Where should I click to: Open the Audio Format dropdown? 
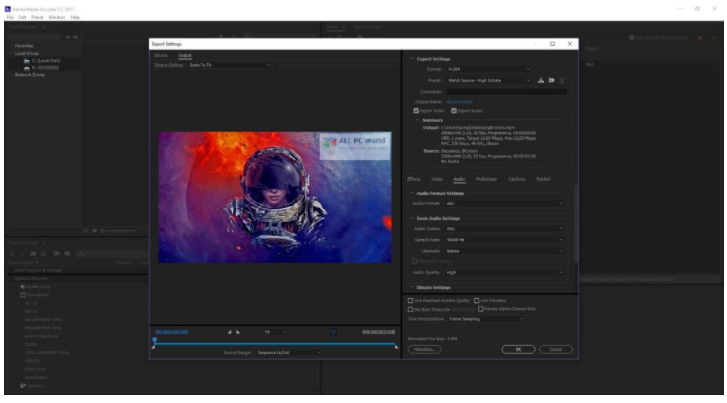(x=504, y=204)
